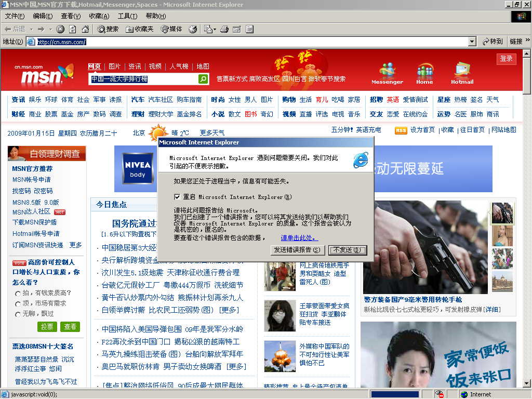Click the NIVEA body ad logo

tap(137, 169)
